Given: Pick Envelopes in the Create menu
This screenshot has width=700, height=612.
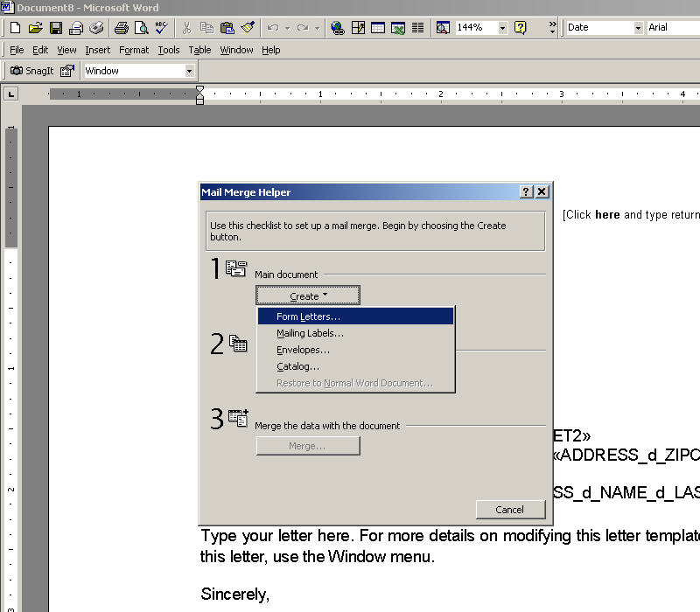Looking at the screenshot, I should click(x=303, y=350).
